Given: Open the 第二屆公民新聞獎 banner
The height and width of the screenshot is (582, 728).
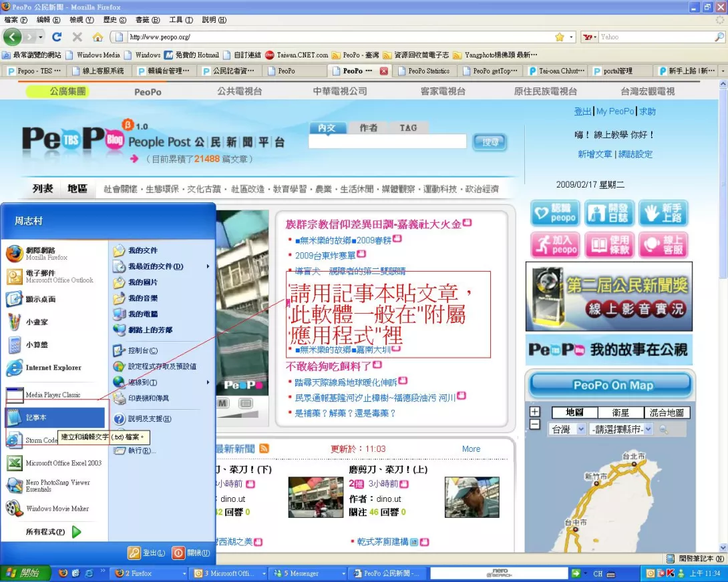Looking at the screenshot, I should tap(608, 296).
